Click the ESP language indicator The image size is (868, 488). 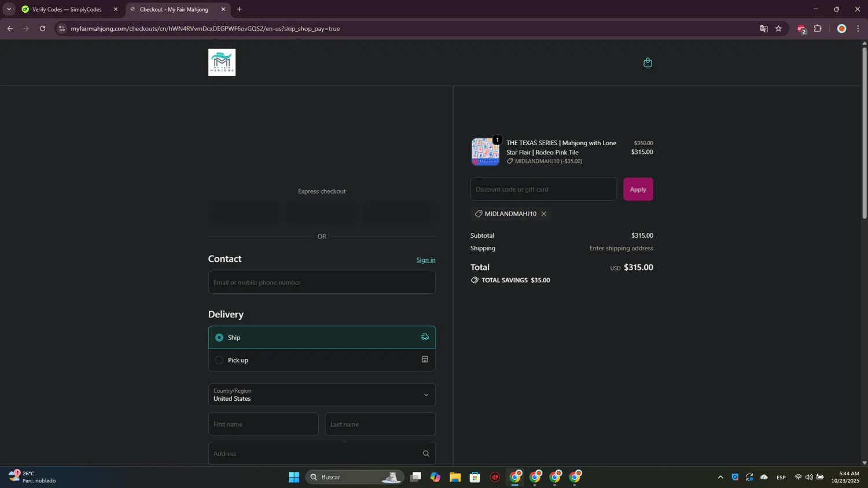(781, 478)
